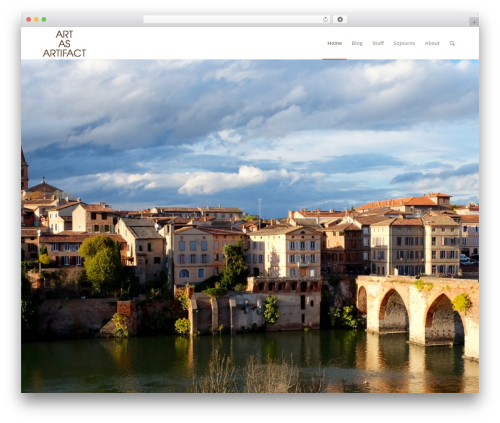Click the round icon beside address bar
The width and height of the screenshot is (500, 423).
(340, 20)
